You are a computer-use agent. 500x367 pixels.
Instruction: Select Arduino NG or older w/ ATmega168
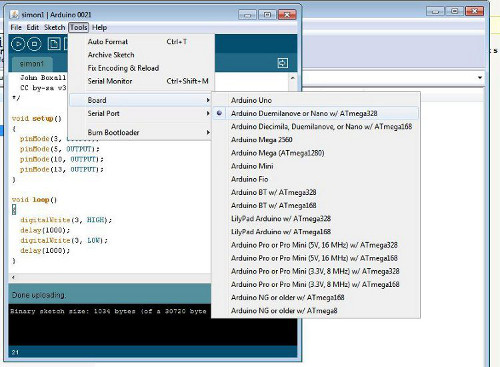point(316,297)
